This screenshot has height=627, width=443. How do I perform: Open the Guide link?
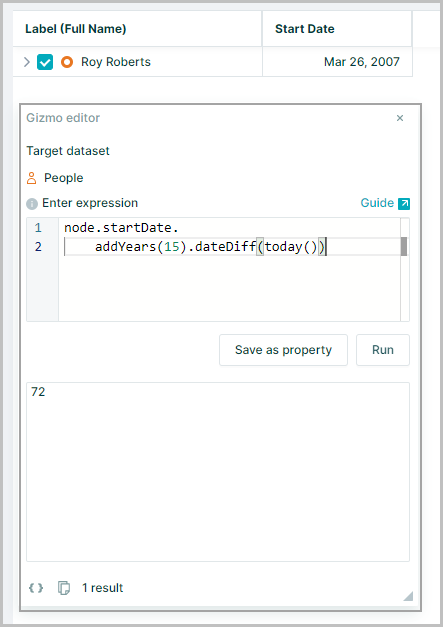coord(377,203)
